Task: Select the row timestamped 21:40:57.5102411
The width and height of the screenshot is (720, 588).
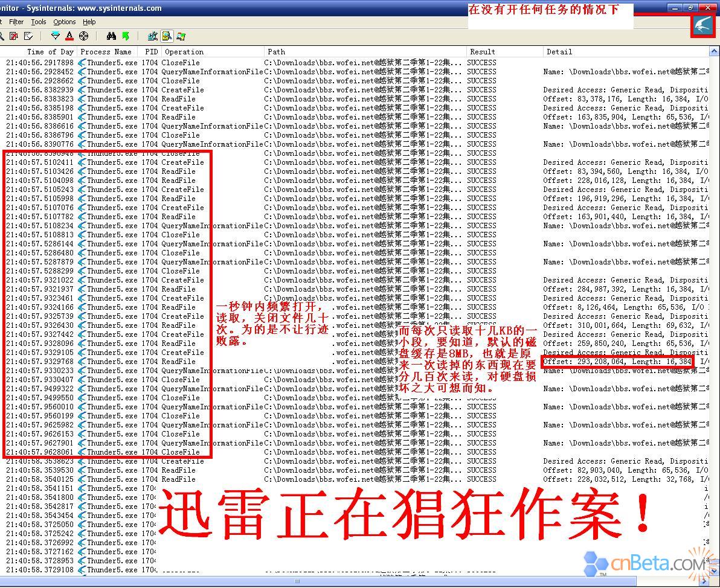Action: coord(355,162)
